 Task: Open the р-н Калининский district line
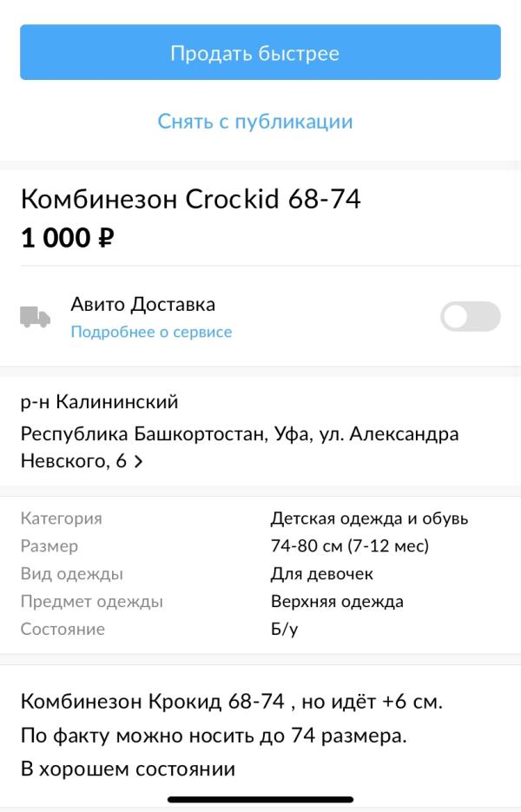[x=100, y=402]
